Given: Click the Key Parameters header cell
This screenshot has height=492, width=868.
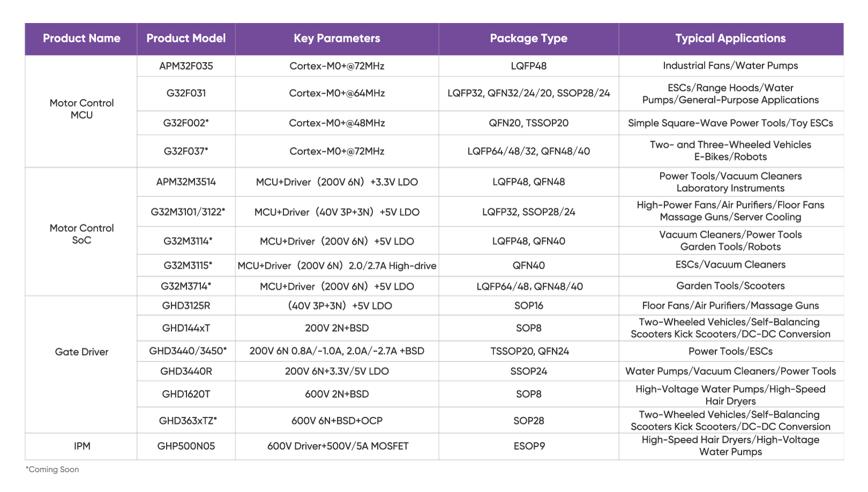Looking at the screenshot, I should point(337,39).
